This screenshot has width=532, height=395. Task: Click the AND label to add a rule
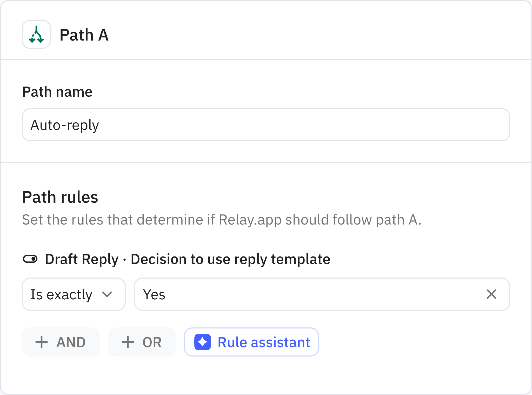71,342
